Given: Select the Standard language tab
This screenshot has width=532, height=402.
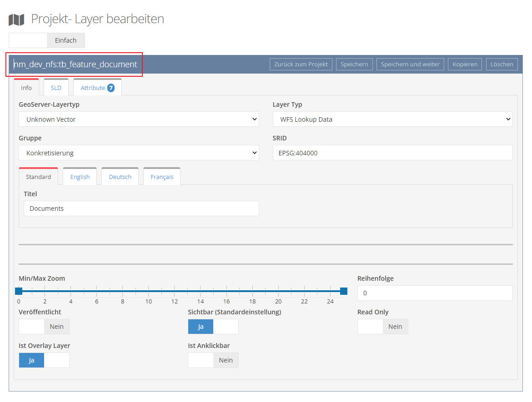Looking at the screenshot, I should tap(38, 177).
